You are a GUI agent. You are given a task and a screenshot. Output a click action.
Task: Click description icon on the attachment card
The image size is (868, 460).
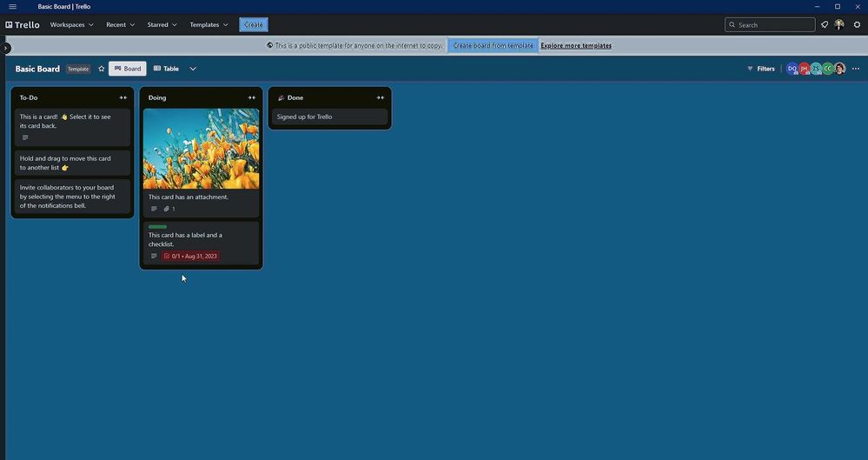tap(154, 209)
